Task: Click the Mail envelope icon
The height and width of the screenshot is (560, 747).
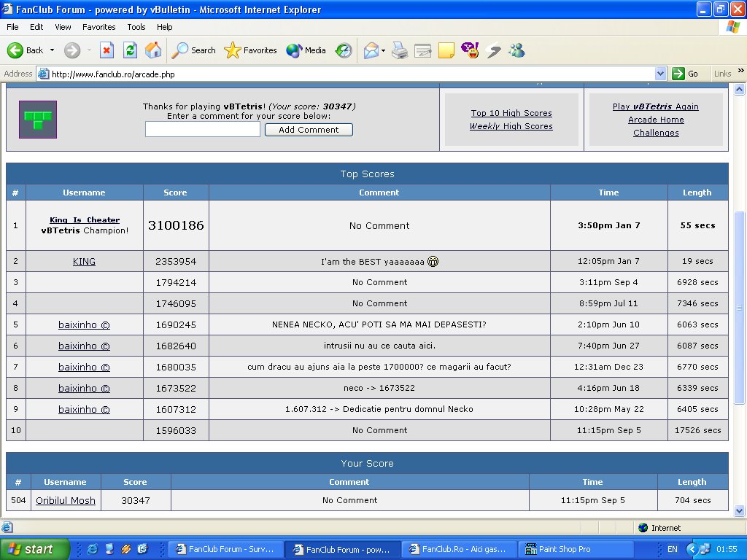Action: (371, 50)
